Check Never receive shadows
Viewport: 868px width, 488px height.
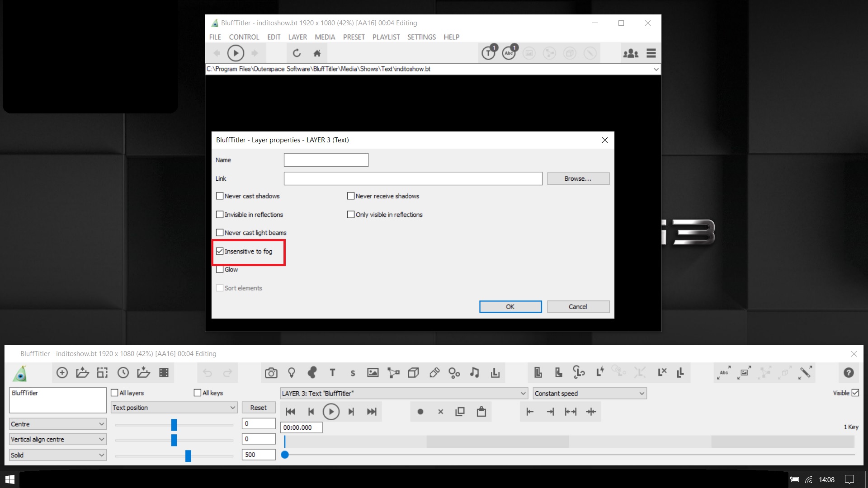(351, 196)
